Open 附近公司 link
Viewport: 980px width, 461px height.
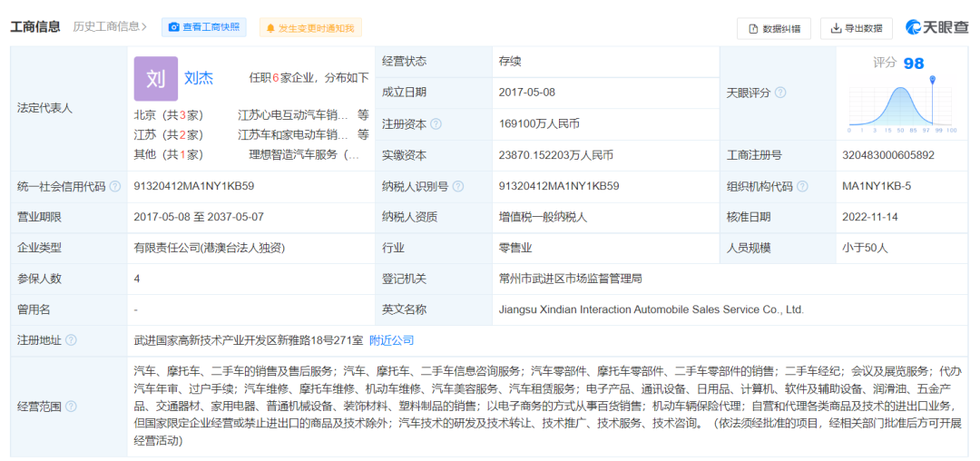coord(392,340)
